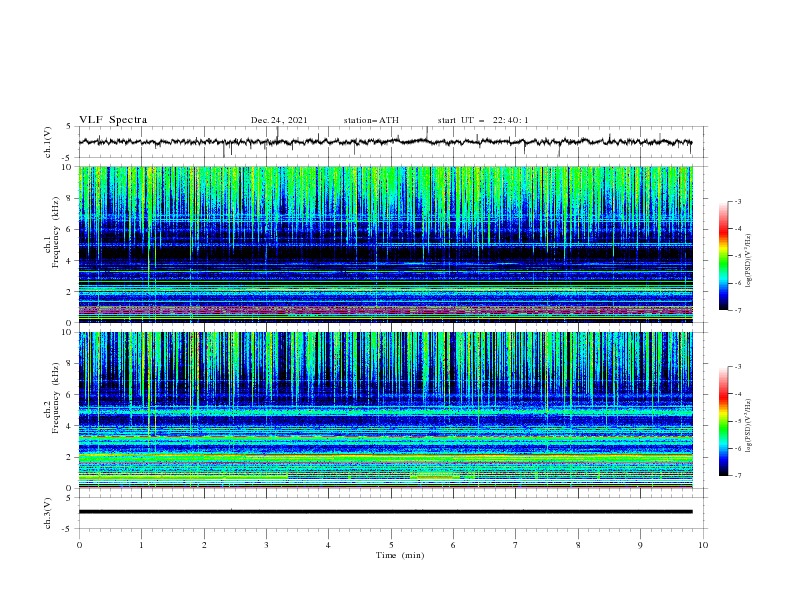Click the log(PSD) label beside ch.2 colorbar
This screenshot has height=612, width=792.
click(x=748, y=426)
